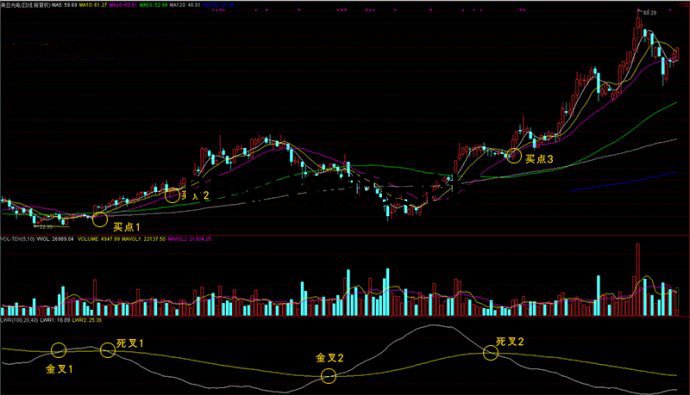Click the LWR(100,20,40) indicator label
The width and height of the screenshot is (690, 395).
pos(19,320)
